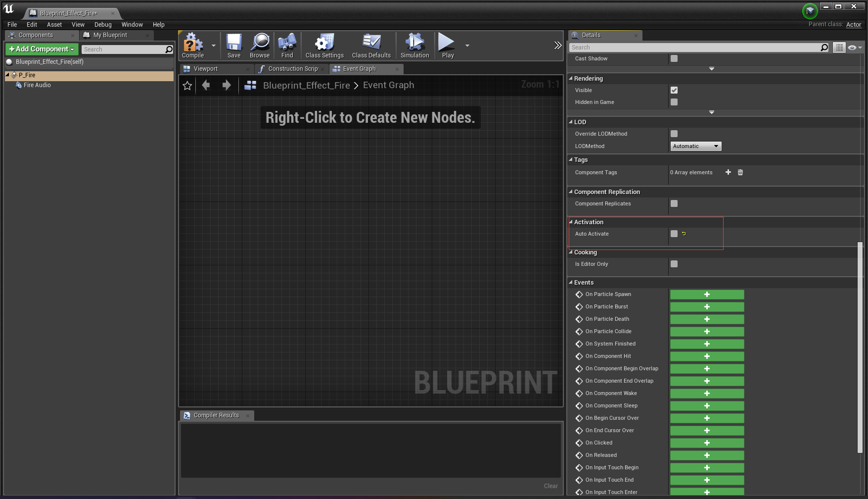Viewport: 868px width, 499px height.
Task: Compile the blueprint
Action: coord(193,46)
